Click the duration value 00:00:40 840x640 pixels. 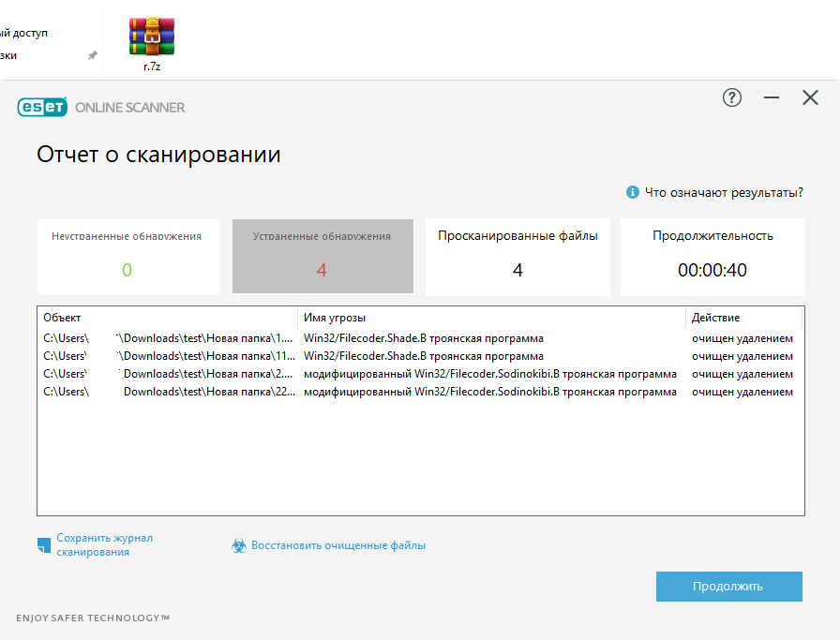pos(712,270)
